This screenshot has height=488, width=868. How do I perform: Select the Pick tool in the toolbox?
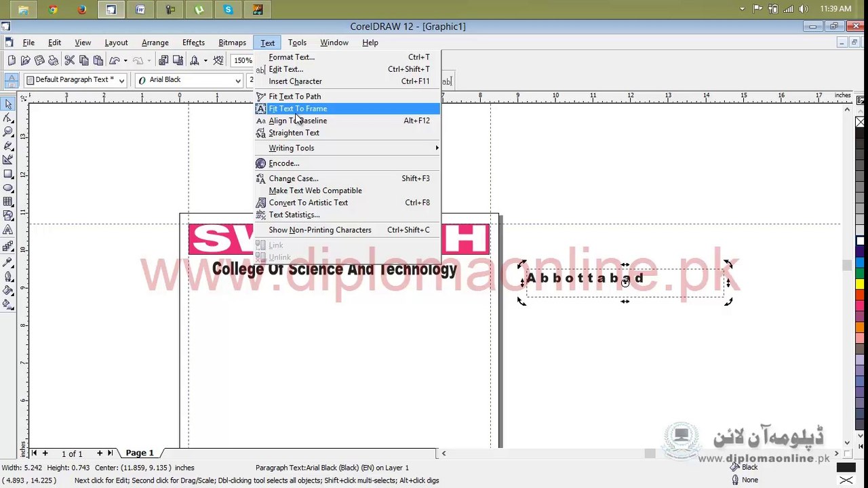pyautogui.click(x=8, y=104)
